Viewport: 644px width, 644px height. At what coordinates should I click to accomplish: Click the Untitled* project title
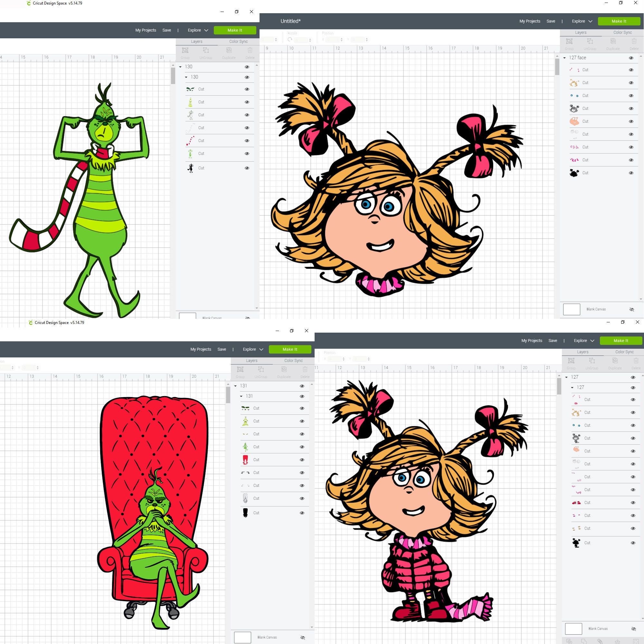pyautogui.click(x=290, y=21)
